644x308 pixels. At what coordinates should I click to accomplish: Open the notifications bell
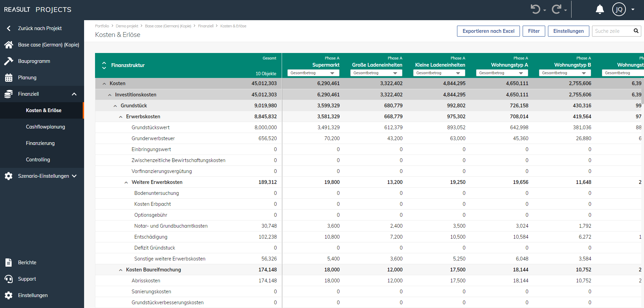coord(600,9)
